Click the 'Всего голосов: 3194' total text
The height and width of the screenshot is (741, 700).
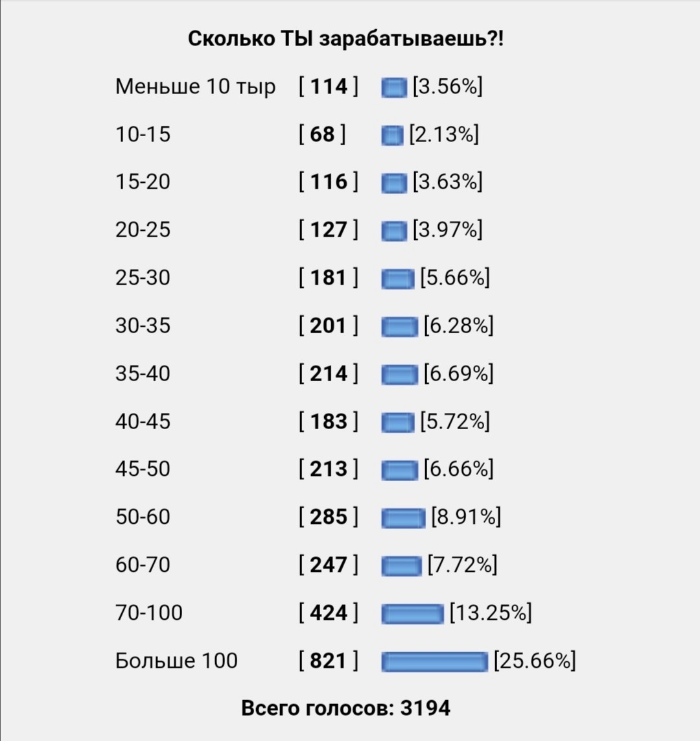345,709
